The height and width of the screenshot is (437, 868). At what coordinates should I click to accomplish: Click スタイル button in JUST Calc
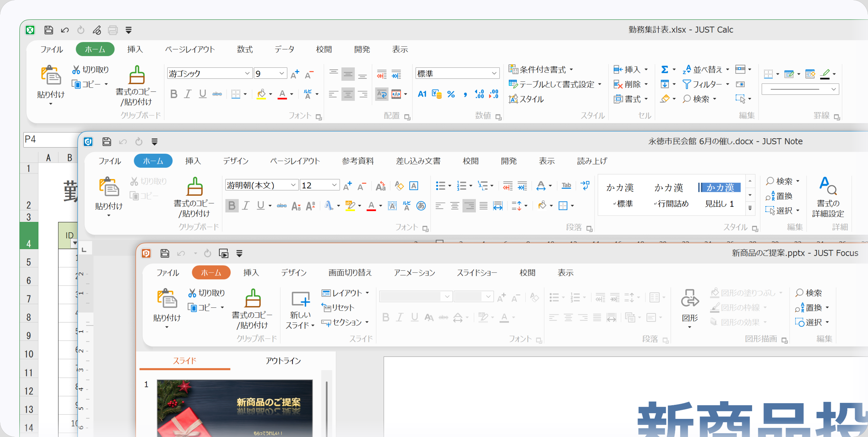(x=526, y=99)
